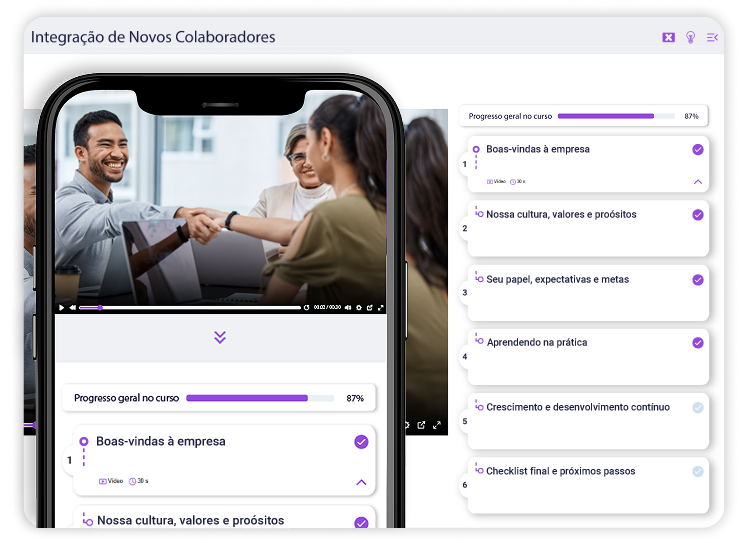Image resolution: width=741 pixels, height=543 pixels.
Task: Toggle the Seu papel, expectativas e metas checkmark
Action: tap(698, 280)
